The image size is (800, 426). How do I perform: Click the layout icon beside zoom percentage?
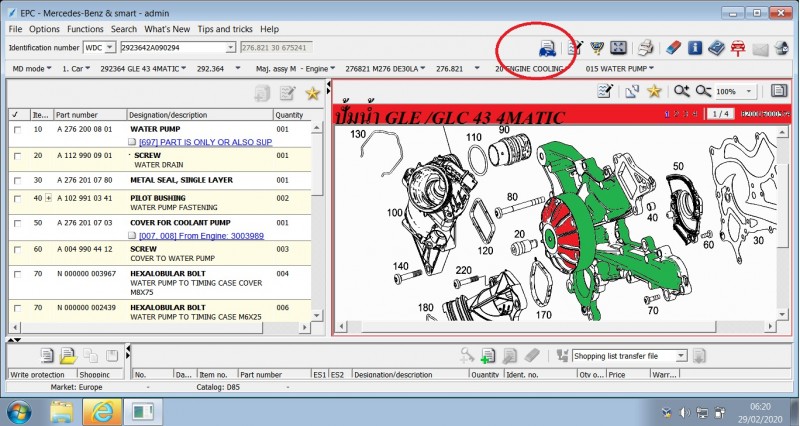(x=779, y=91)
